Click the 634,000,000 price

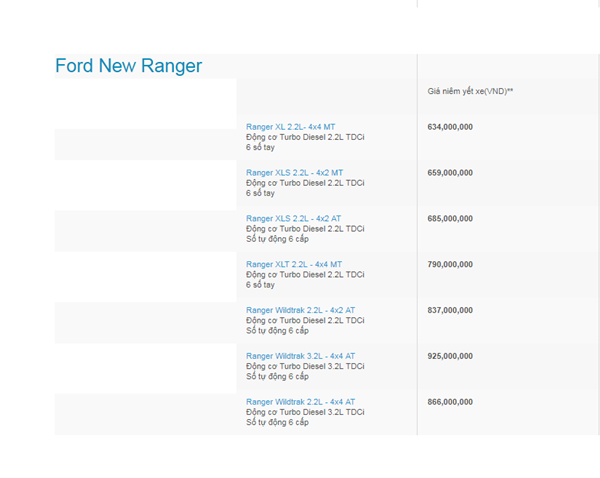tap(450, 127)
